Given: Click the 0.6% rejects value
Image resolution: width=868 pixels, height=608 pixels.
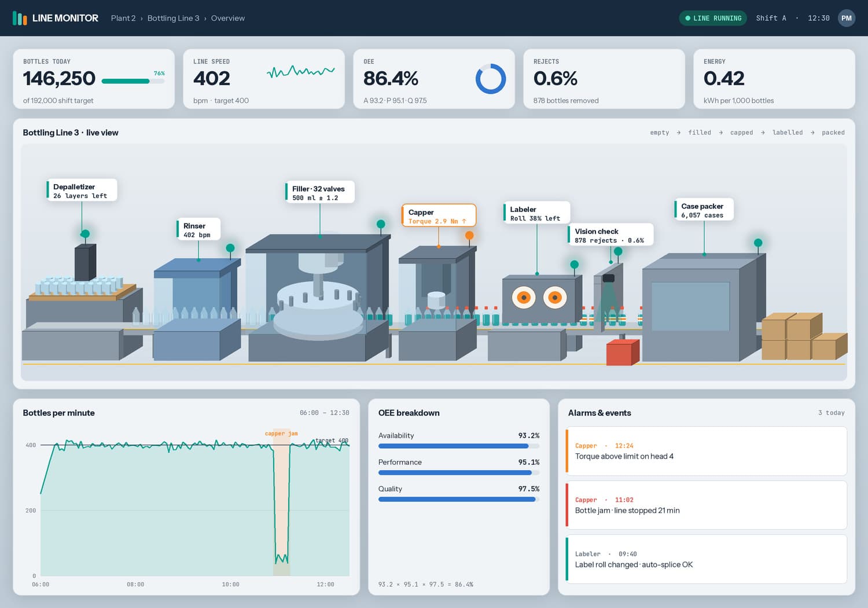Looking at the screenshot, I should 556,78.
